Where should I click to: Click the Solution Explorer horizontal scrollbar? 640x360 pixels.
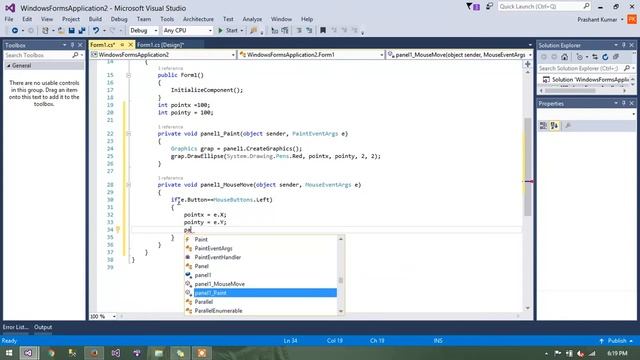[x=570, y=91]
